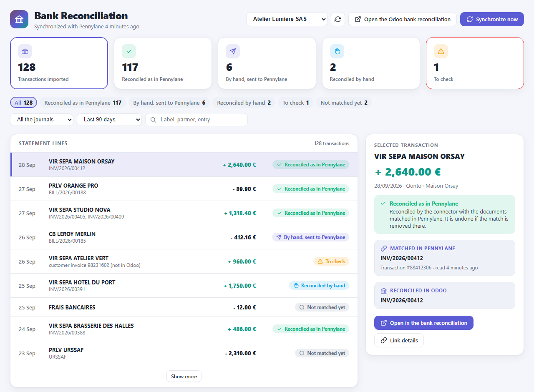Click the bank logo icon beside Bank Reconciliation

[19, 19]
